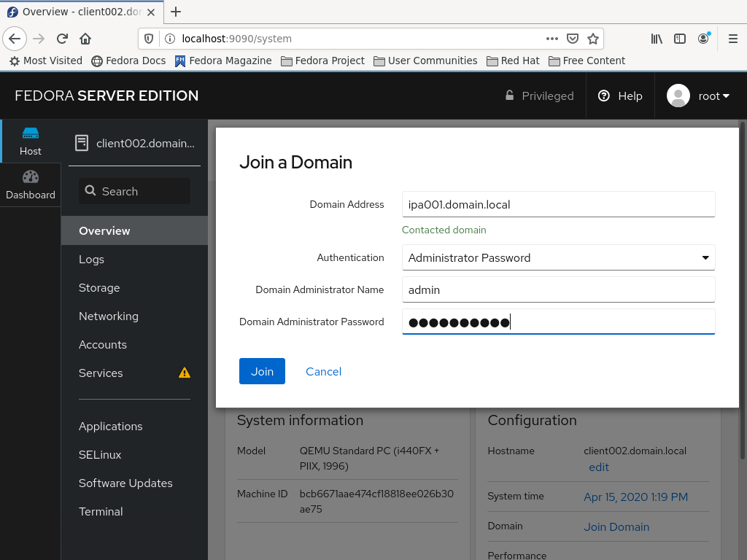Click the 'QEMU Standard PC' model text
The height and width of the screenshot is (560, 747).
point(369,458)
